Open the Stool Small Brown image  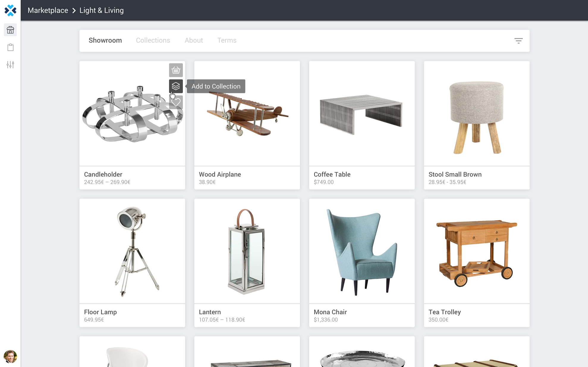(477, 113)
